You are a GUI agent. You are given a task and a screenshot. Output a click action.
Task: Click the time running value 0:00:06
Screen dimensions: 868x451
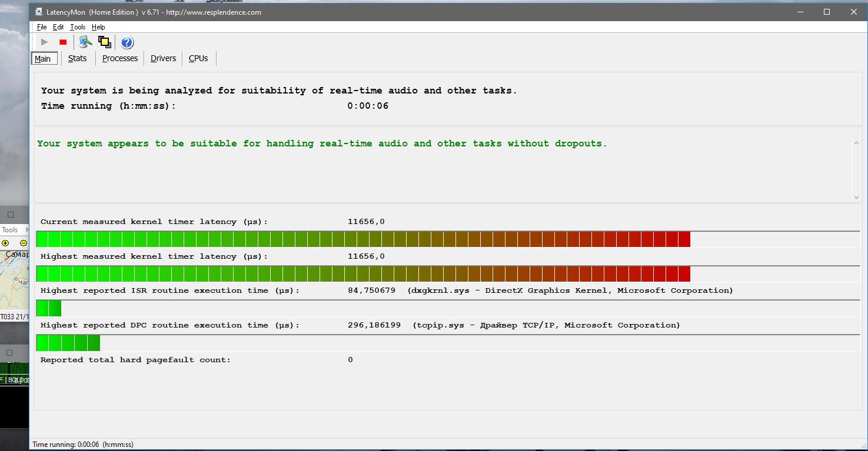tap(368, 106)
